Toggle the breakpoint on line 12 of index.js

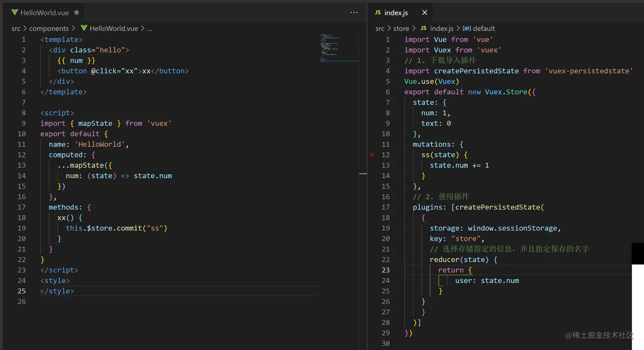(372, 155)
